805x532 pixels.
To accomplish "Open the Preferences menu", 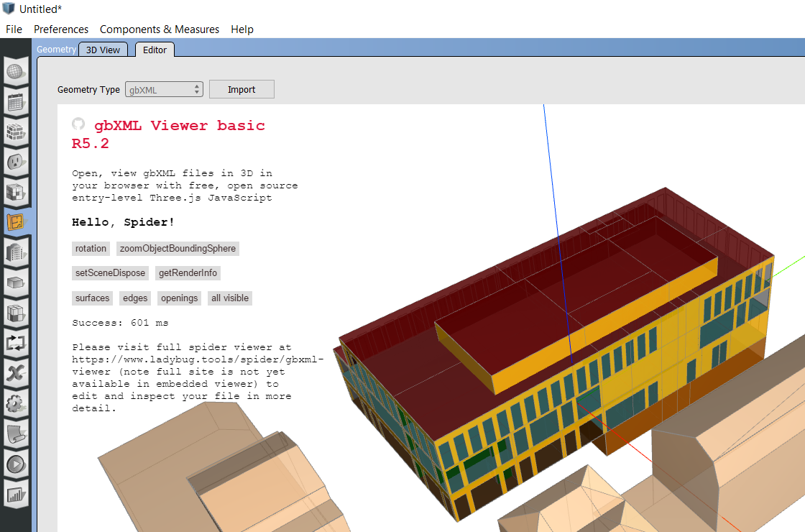I will (61, 29).
